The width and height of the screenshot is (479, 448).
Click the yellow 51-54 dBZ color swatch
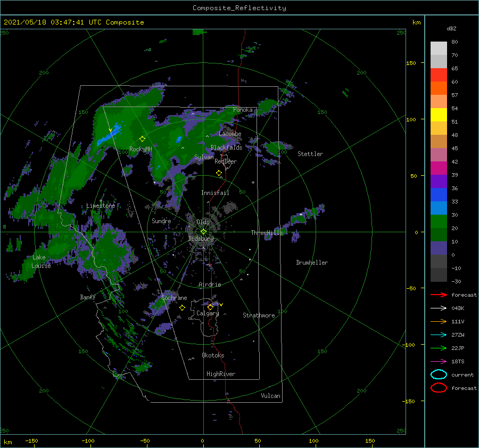(439, 115)
